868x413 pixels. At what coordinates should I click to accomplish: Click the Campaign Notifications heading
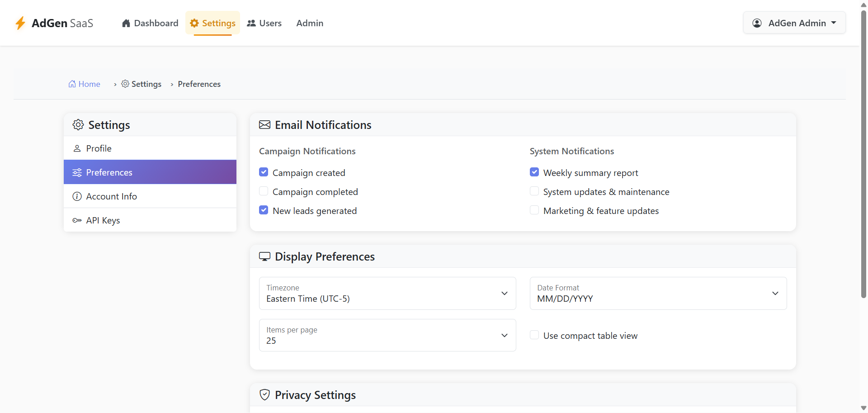point(307,151)
